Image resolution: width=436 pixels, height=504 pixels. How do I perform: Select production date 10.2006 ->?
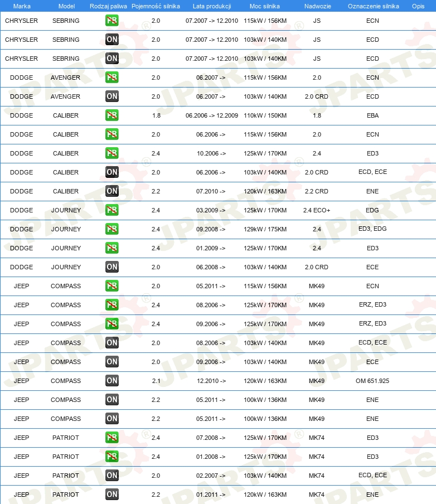tap(211, 153)
